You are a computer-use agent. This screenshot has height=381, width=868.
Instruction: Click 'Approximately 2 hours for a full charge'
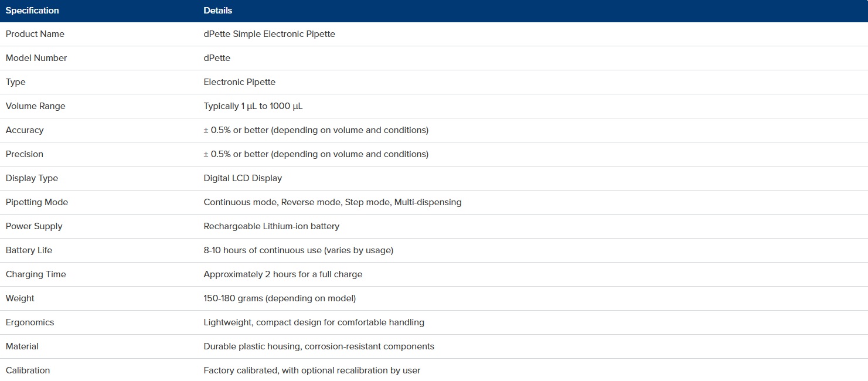point(283,274)
